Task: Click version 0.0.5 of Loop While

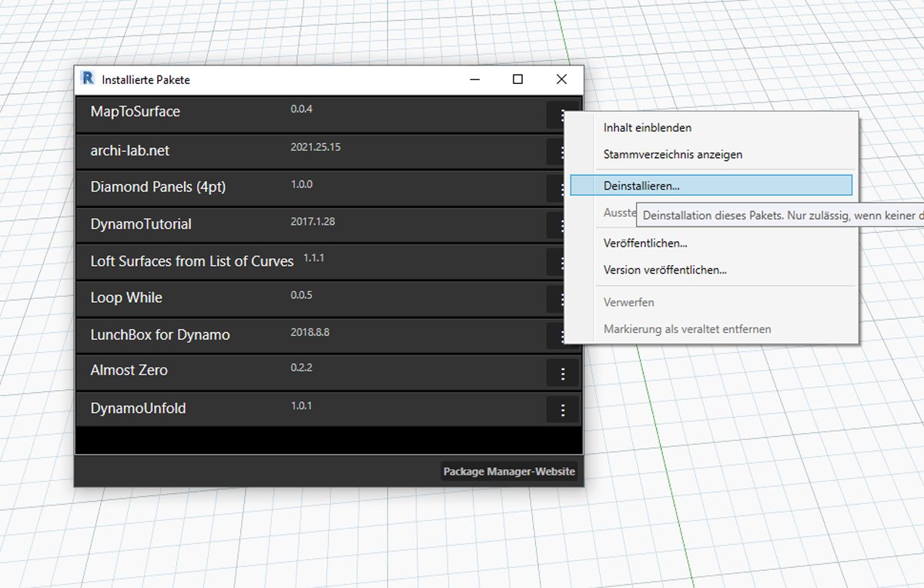Action: pyautogui.click(x=301, y=295)
